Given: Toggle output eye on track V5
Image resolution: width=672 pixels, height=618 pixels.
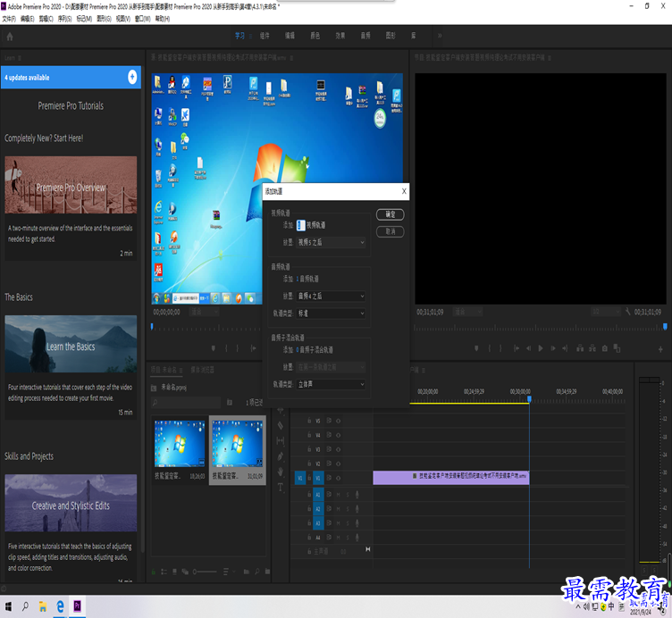Looking at the screenshot, I should pyautogui.click(x=338, y=421).
